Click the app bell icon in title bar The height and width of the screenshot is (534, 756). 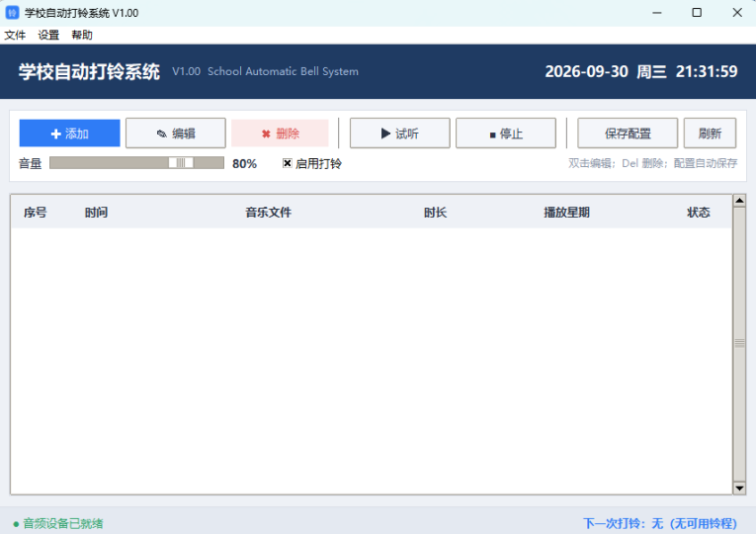point(12,13)
